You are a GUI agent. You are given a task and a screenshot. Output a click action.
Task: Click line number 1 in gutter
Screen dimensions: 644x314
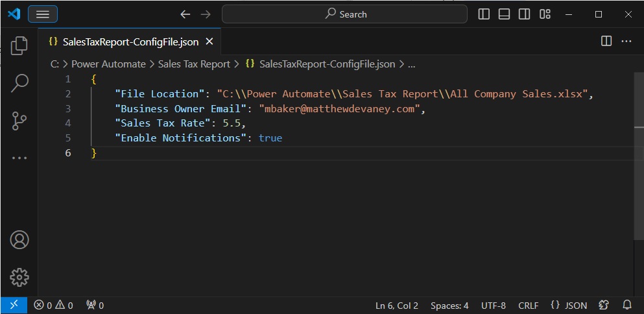pyautogui.click(x=67, y=79)
